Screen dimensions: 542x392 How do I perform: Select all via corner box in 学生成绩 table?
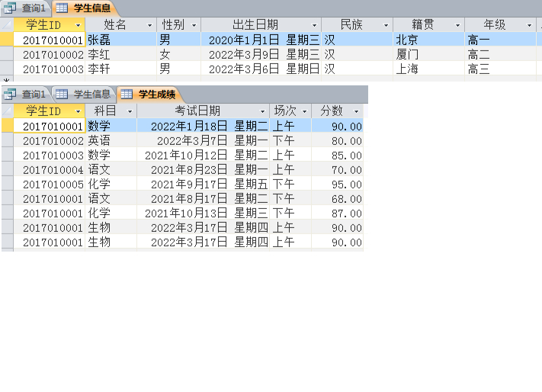pos(8,111)
